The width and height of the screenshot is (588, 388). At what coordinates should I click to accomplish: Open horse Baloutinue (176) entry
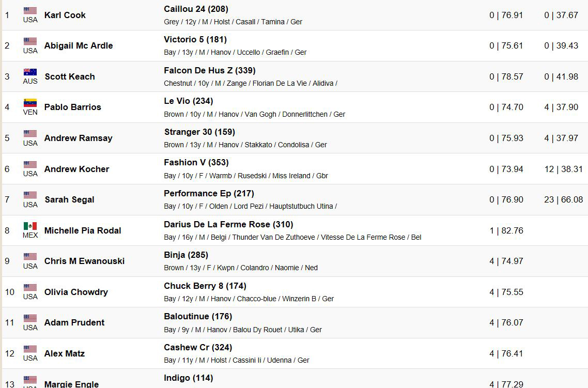coord(198,316)
